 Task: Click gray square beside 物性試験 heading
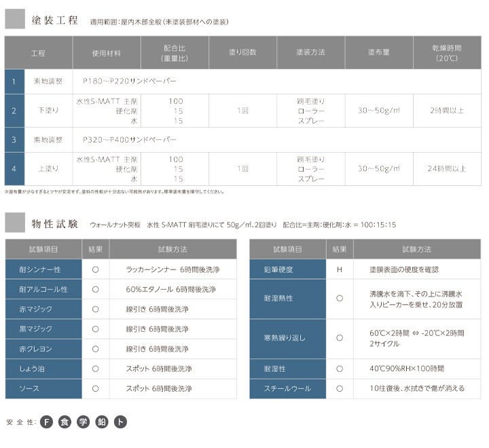[x=15, y=223]
